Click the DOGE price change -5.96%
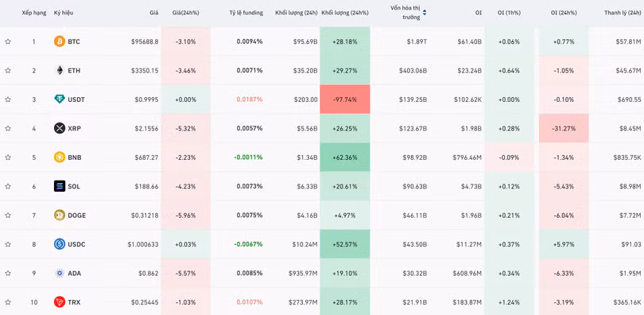Screen dimensions: 644x315 click(x=185, y=216)
